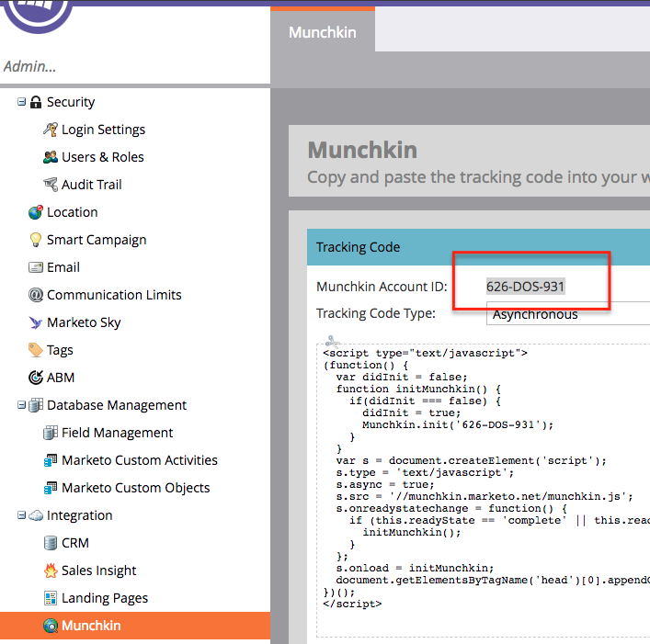650x644 pixels.
Task: Select Audit Trail in the sidebar
Action: [92, 185]
